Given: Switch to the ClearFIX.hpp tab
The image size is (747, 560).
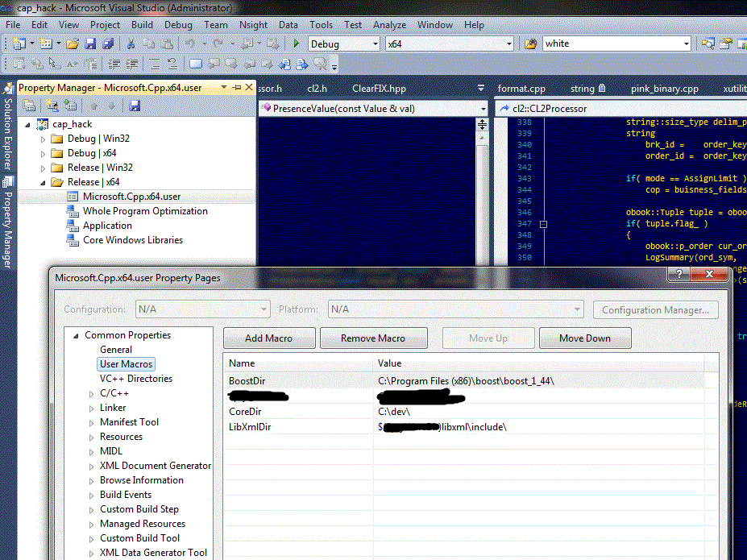Looking at the screenshot, I should click(379, 89).
